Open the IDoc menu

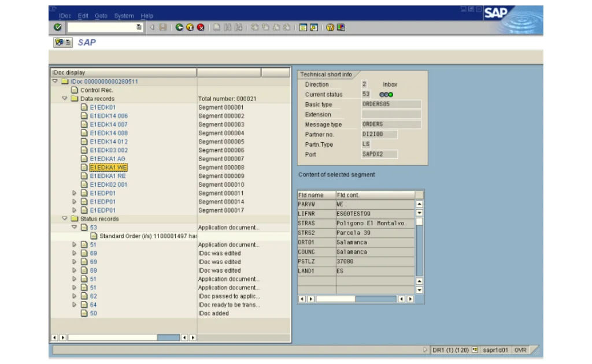point(65,16)
